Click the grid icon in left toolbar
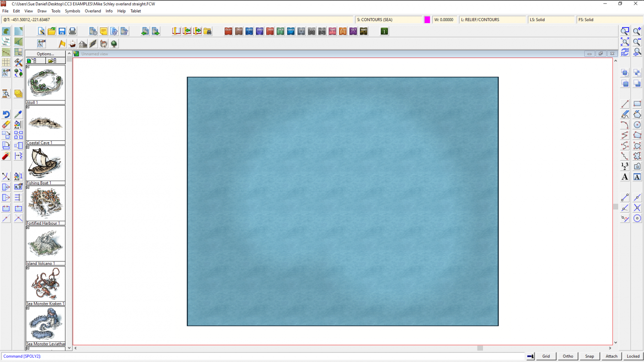644x362 pixels. [x=6, y=62]
